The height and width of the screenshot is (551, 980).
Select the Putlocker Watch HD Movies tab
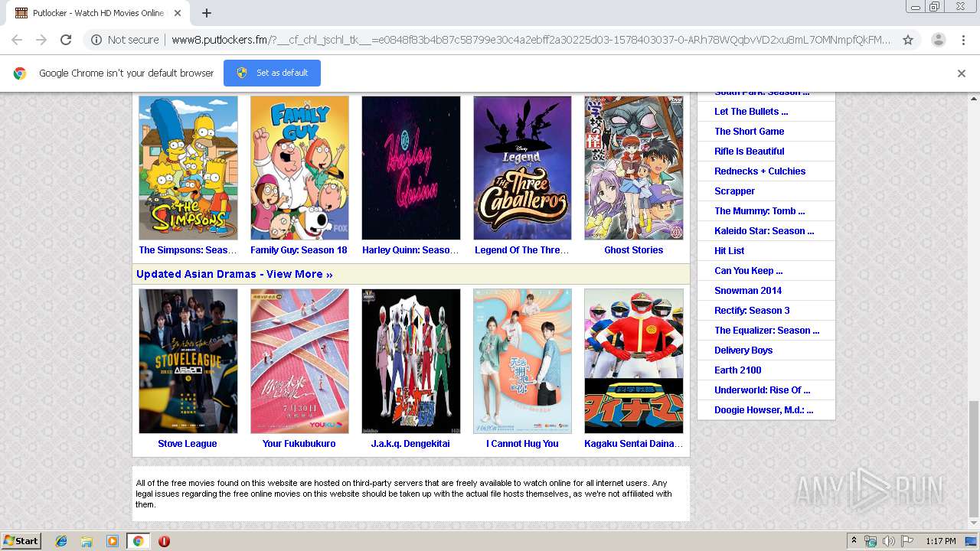coord(98,13)
